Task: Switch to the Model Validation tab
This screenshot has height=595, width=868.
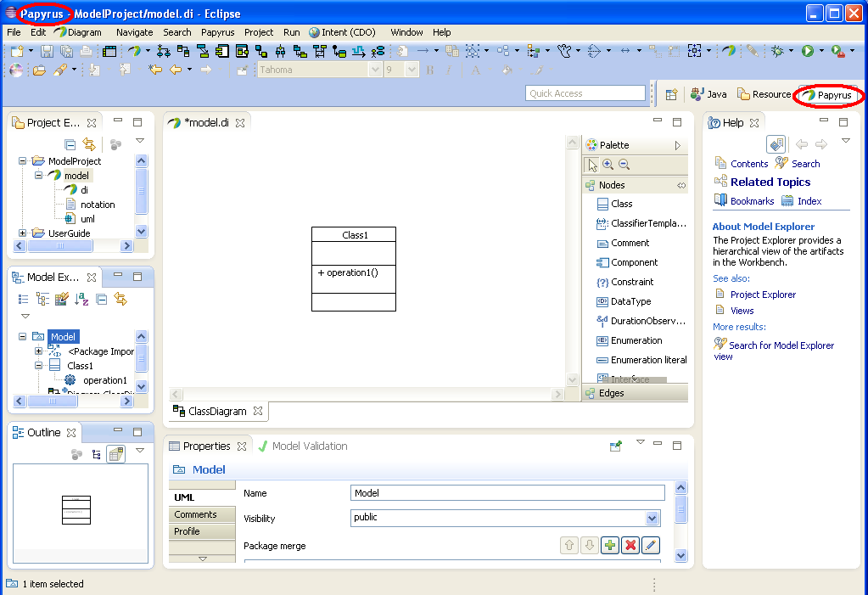Action: pyautogui.click(x=304, y=446)
